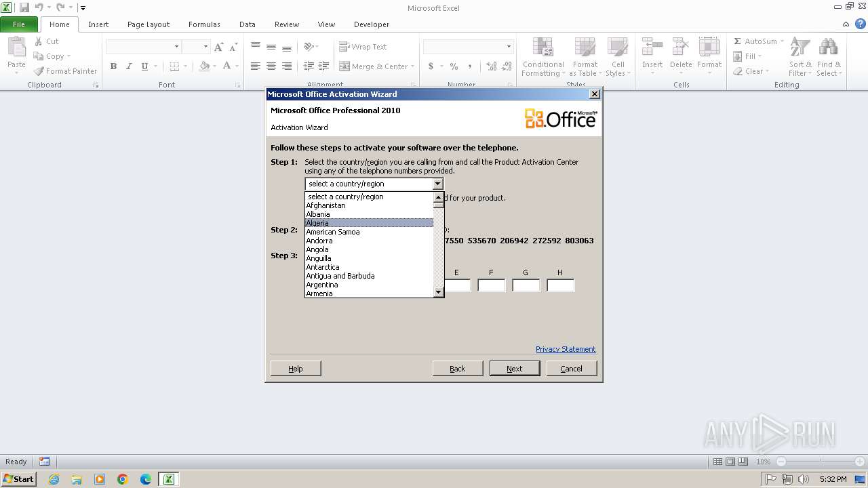This screenshot has width=868, height=488.
Task: Click the country list scroll down arrow
Action: [438, 292]
